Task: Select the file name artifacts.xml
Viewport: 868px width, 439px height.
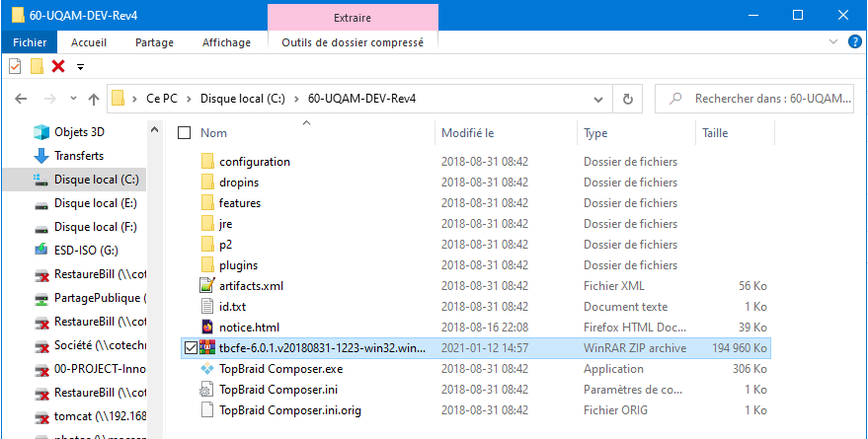Action: (x=252, y=286)
